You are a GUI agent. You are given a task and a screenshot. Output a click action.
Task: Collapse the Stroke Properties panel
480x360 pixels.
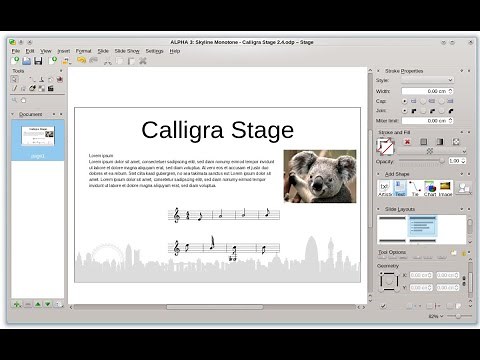coord(378,71)
